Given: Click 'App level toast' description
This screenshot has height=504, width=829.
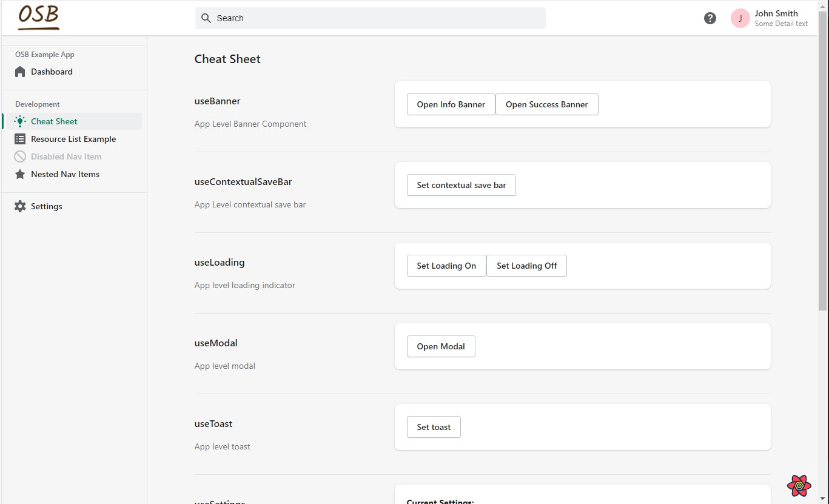Looking at the screenshot, I should point(222,446).
